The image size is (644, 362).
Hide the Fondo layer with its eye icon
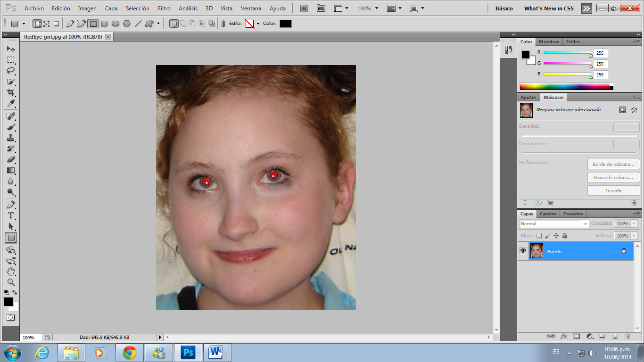pos(523,251)
